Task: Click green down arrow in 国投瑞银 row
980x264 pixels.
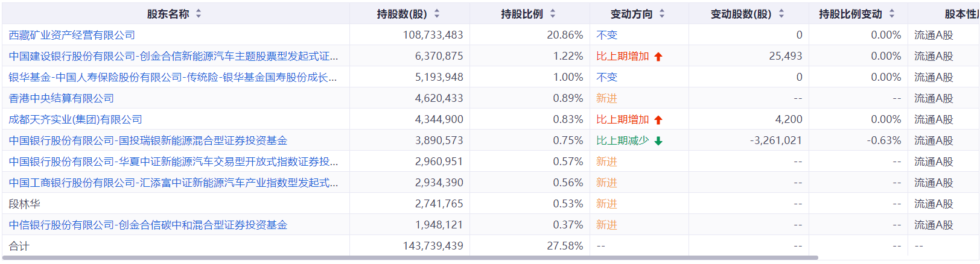Action: click(x=658, y=141)
